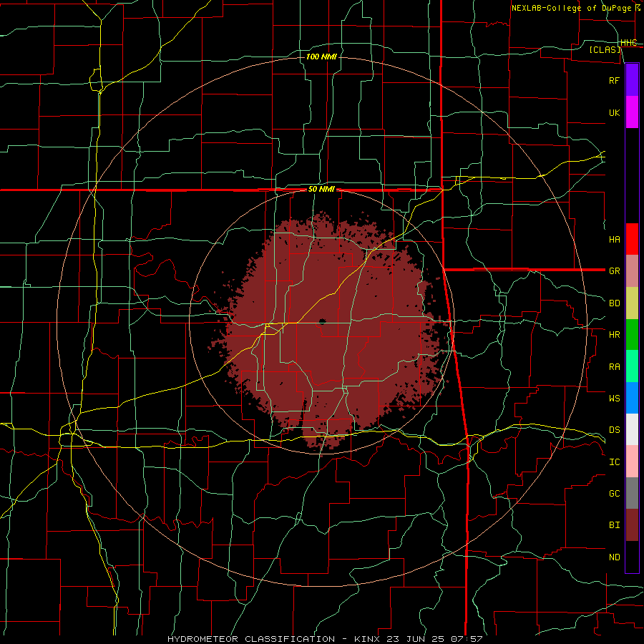Click the HR legend label
The image size is (644, 644).
point(614,335)
